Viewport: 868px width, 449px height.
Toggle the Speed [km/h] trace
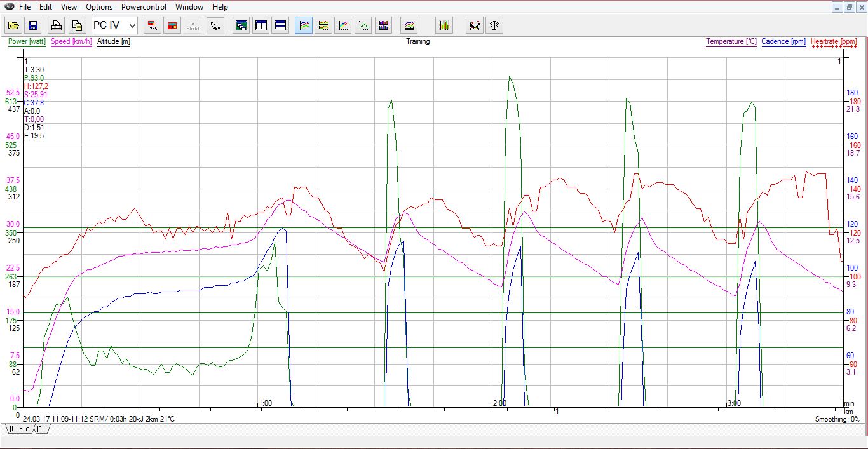coord(71,42)
